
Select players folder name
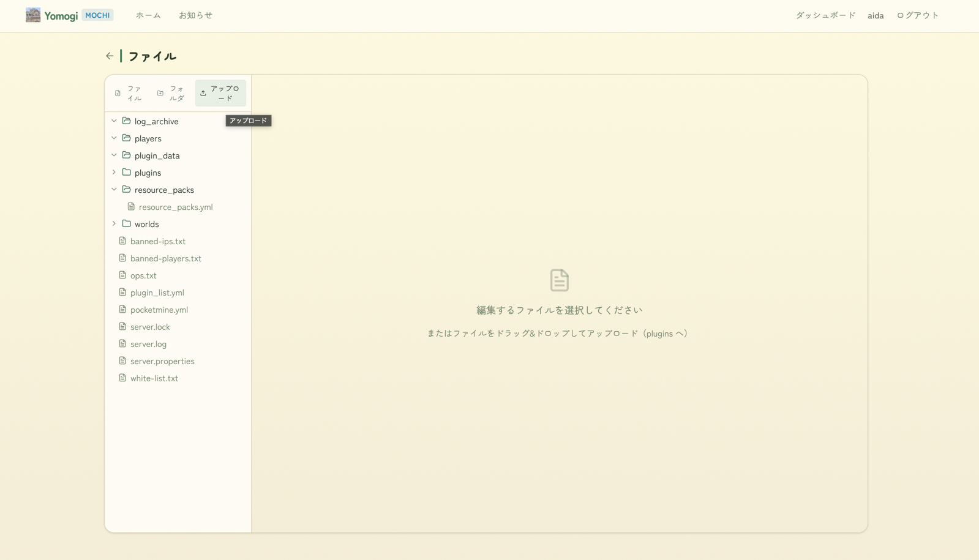click(x=148, y=138)
